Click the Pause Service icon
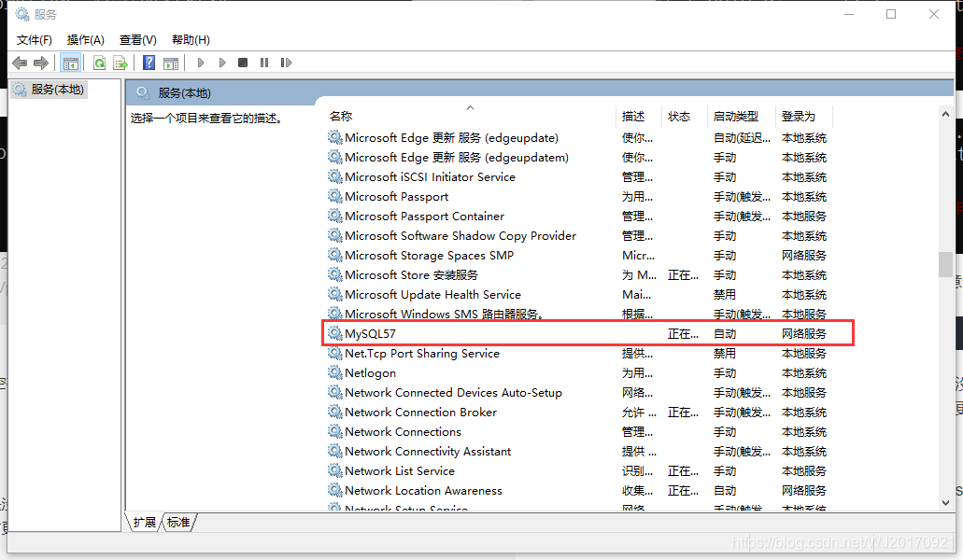The height and width of the screenshot is (560, 963). [264, 63]
